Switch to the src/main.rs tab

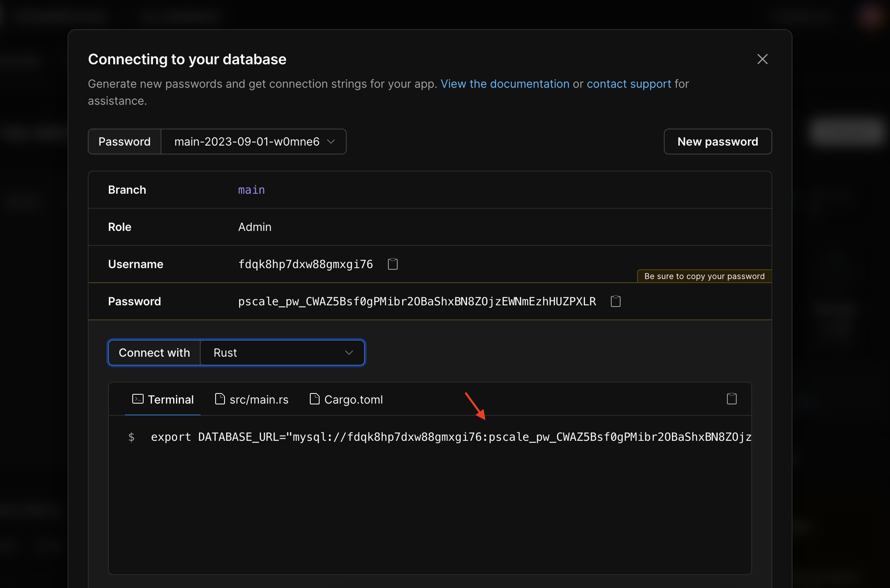point(259,400)
